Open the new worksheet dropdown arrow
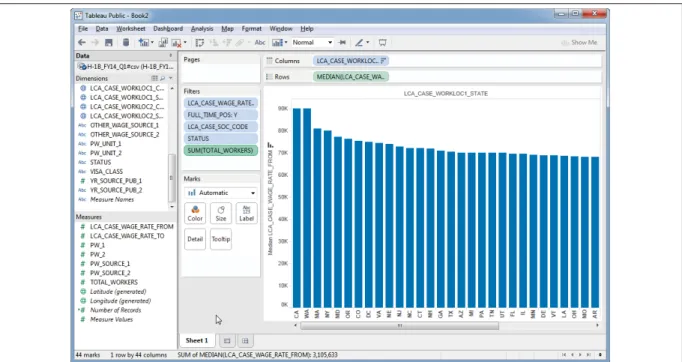Image resolution: width=682 pixels, height=362 pixels. (x=152, y=43)
